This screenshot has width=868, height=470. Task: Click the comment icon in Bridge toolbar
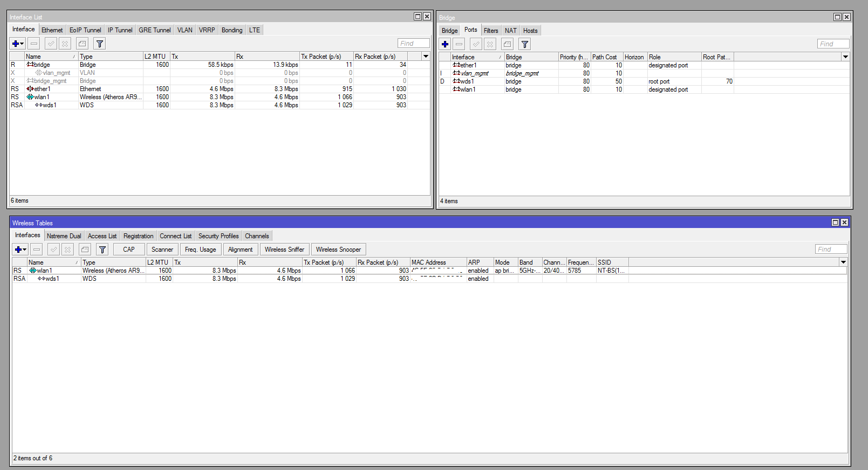[507, 44]
